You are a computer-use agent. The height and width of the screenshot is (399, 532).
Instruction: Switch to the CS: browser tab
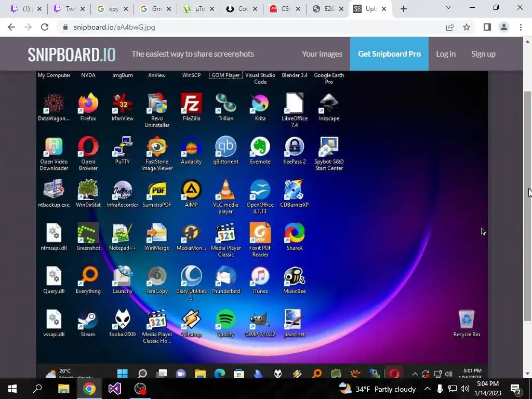284,9
